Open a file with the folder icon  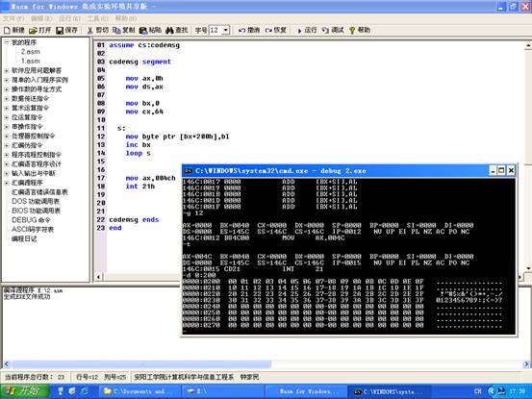33,30
